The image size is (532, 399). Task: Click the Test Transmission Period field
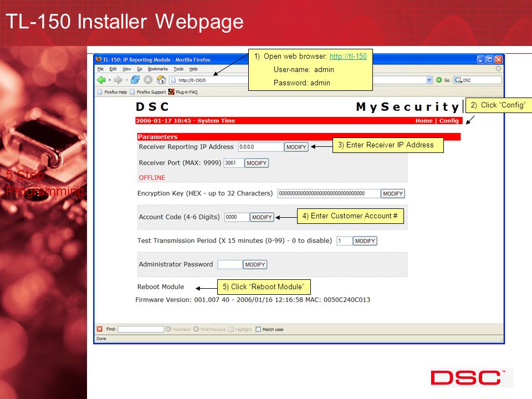coord(344,241)
